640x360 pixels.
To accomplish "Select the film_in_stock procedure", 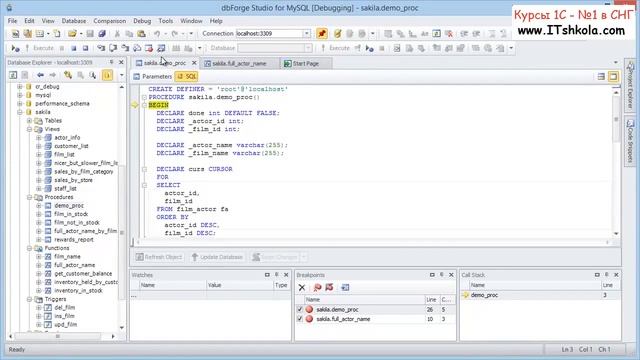I will 71,214.
